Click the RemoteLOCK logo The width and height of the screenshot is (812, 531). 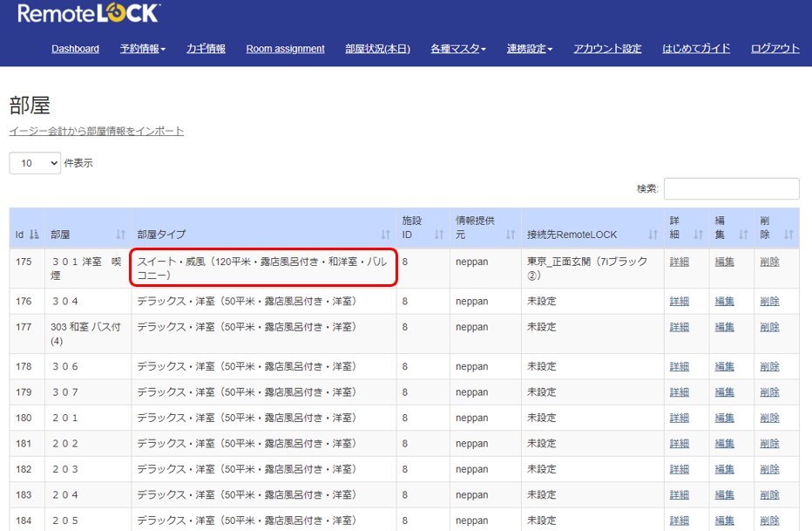tap(89, 13)
